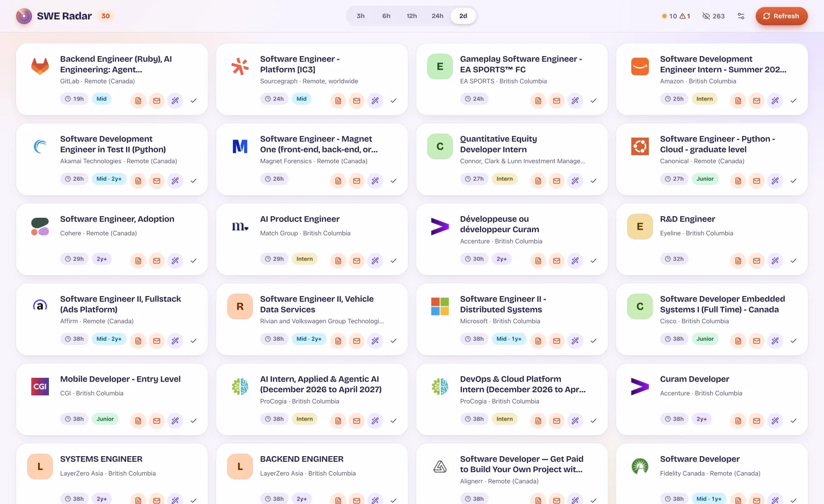Click magic wand on Affirm Fullstack card
824x504 pixels.
(x=175, y=341)
